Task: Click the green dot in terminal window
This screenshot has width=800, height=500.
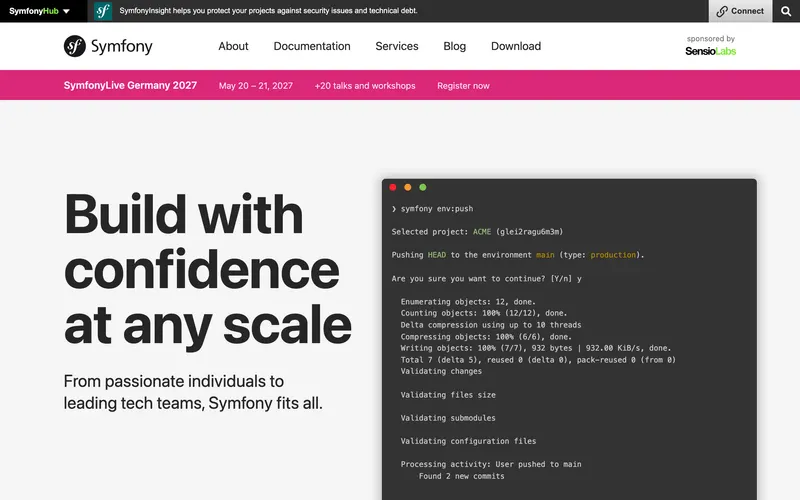Action: 422,187
